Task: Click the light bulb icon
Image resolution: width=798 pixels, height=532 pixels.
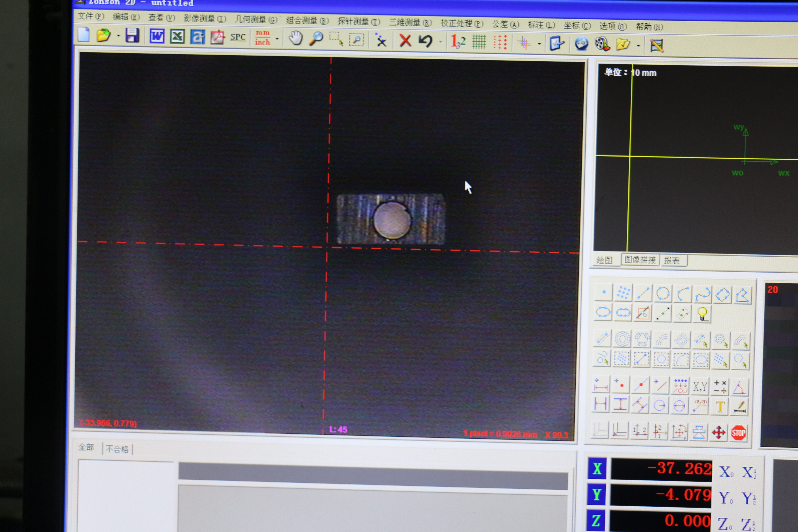Action: tap(702, 314)
